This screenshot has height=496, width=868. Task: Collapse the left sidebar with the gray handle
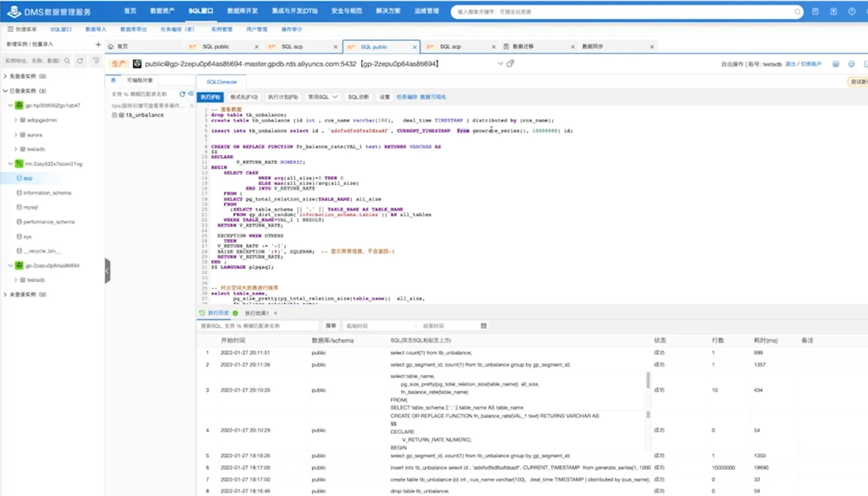pos(107,271)
